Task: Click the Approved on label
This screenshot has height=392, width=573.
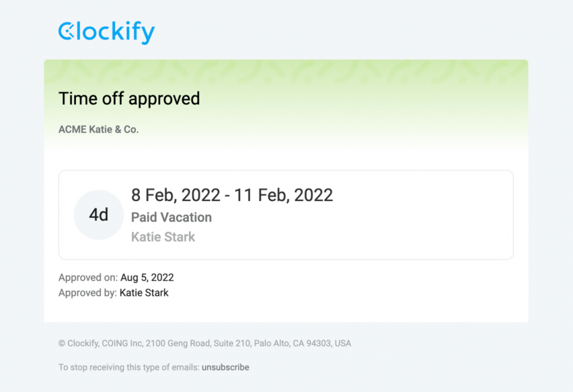Action: (x=88, y=278)
